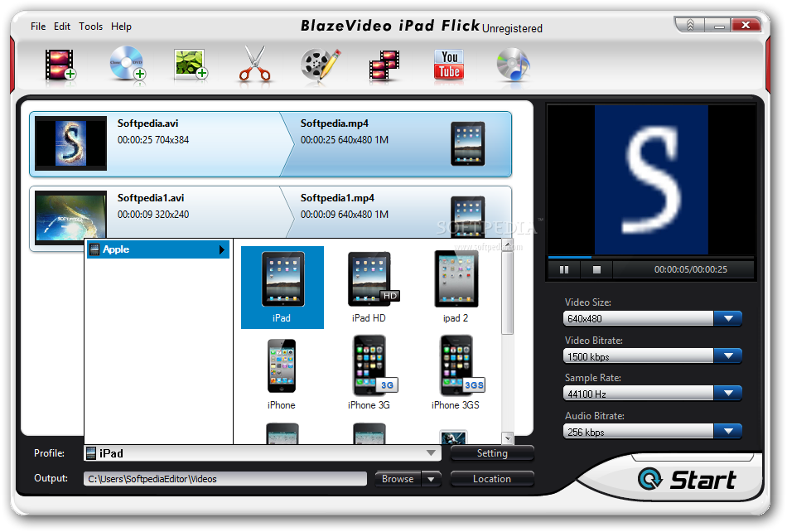This screenshot has height=532, width=787.
Task: Click the merge videos filmstrip icon
Action: (384, 65)
